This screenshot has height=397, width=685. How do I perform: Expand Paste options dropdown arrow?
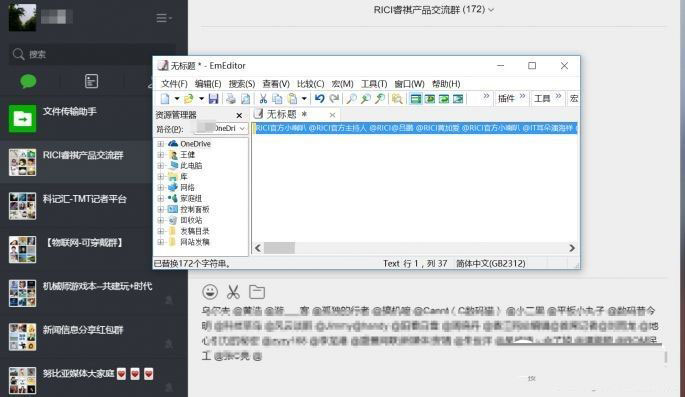(304, 99)
